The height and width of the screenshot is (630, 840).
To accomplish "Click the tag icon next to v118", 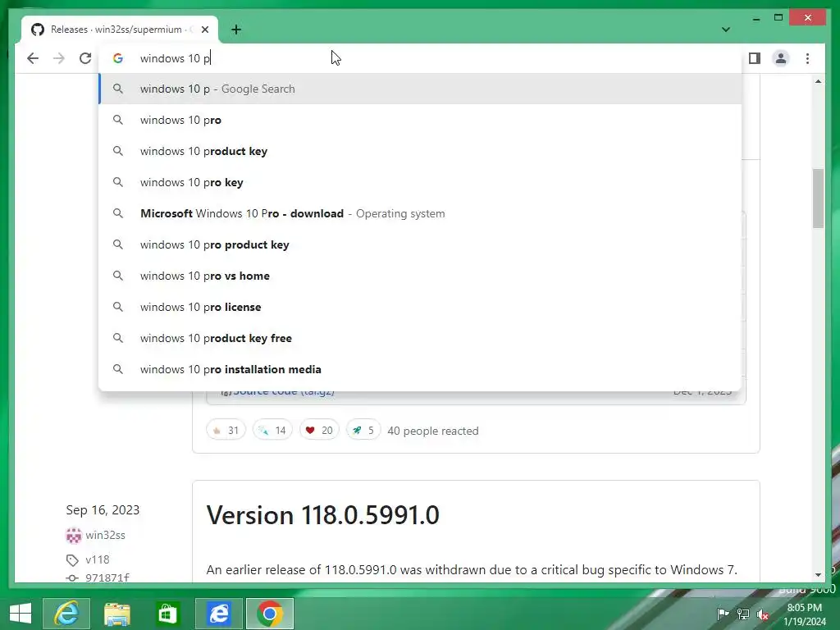I will coord(72,560).
